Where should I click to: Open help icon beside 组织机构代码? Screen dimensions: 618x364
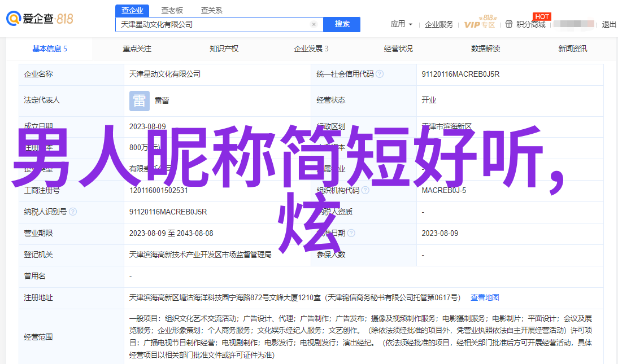[x=365, y=190]
